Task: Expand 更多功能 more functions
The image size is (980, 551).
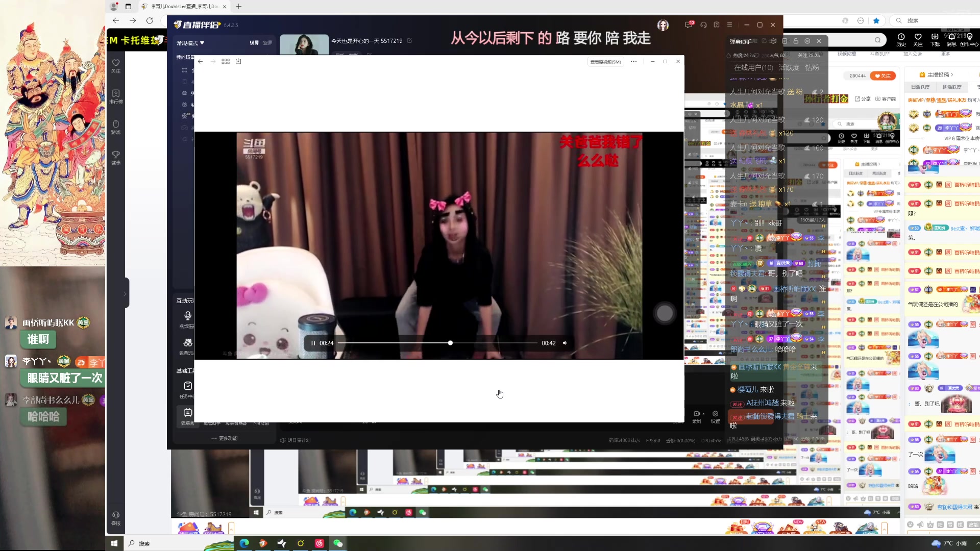Action: click(225, 438)
